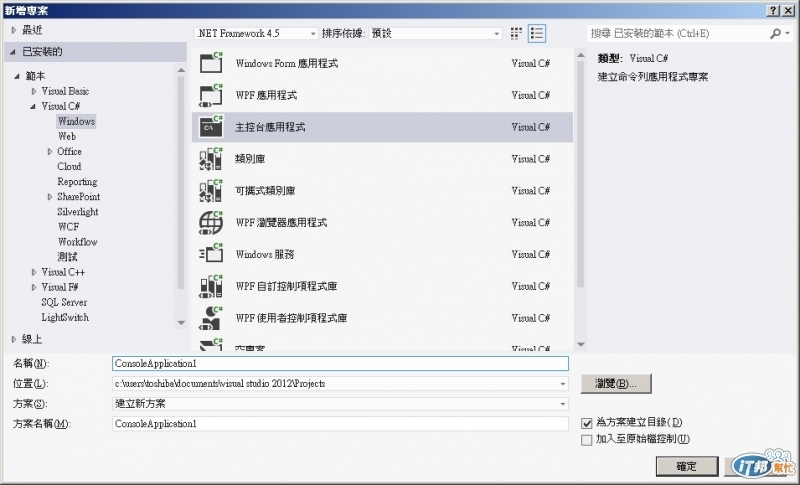Pick the WPF 自訂控制項程式庫 icon
Screen dimensions: 800x485
click(x=211, y=286)
